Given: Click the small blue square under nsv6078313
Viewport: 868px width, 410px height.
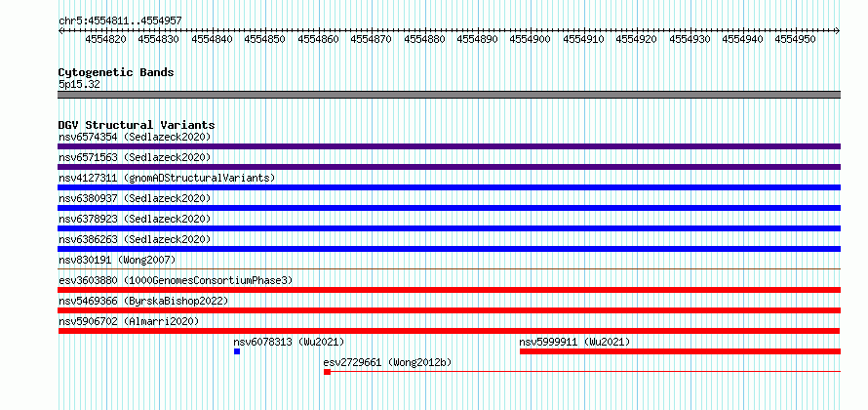Looking at the screenshot, I should click(x=237, y=351).
